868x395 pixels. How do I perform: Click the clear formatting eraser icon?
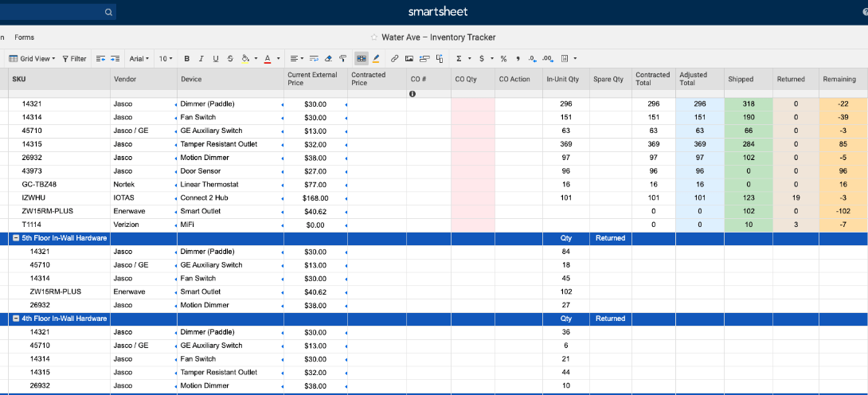pos(328,58)
